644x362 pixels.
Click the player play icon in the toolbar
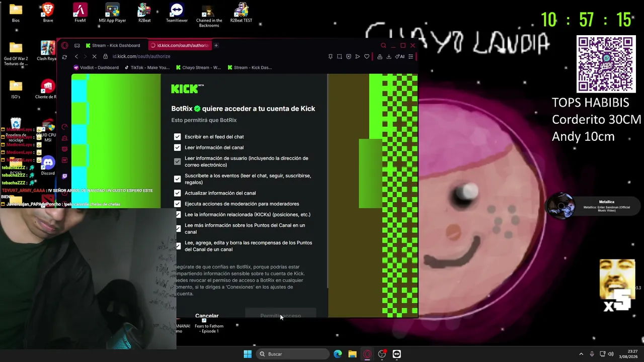pos(358,57)
